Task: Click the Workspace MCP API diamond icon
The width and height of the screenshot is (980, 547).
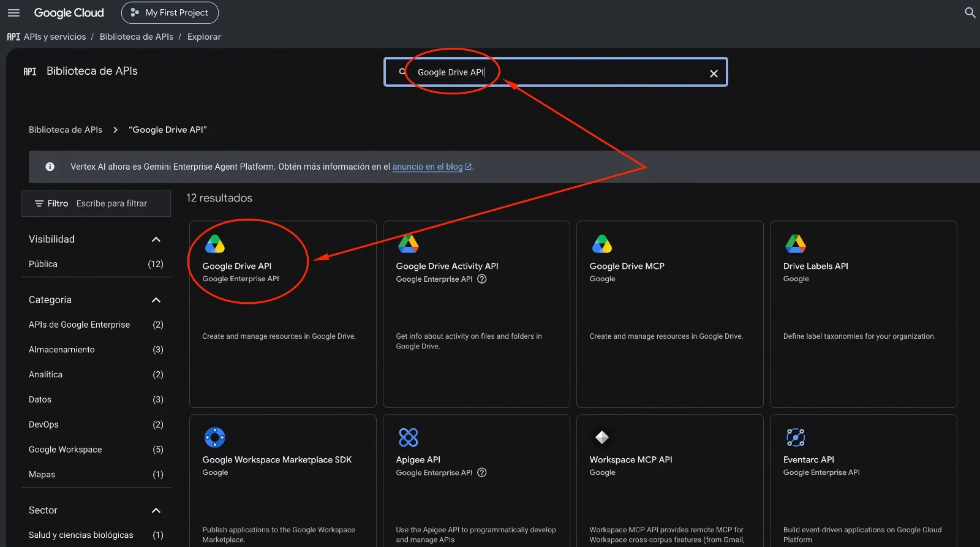Action: point(601,437)
